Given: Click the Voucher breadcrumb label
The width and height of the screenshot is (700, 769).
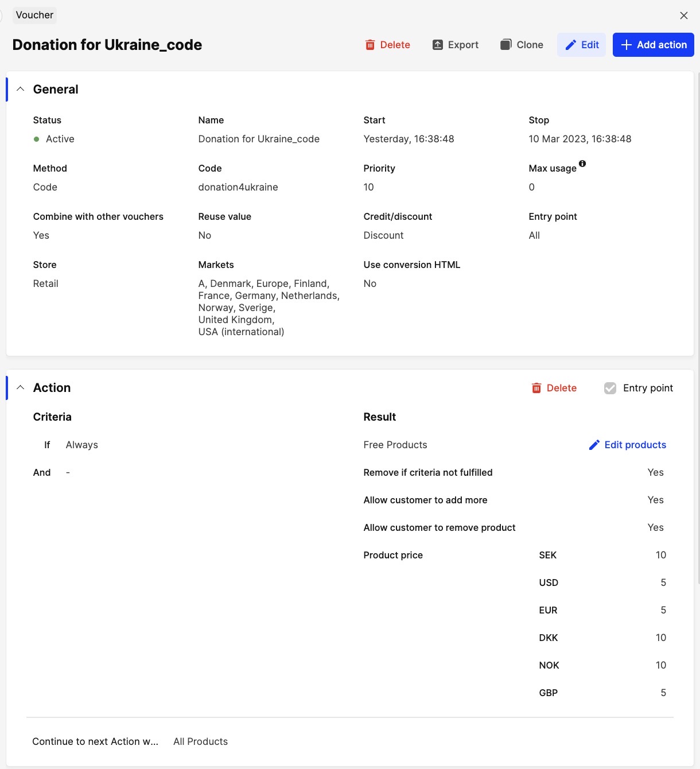Looking at the screenshot, I should pyautogui.click(x=34, y=15).
